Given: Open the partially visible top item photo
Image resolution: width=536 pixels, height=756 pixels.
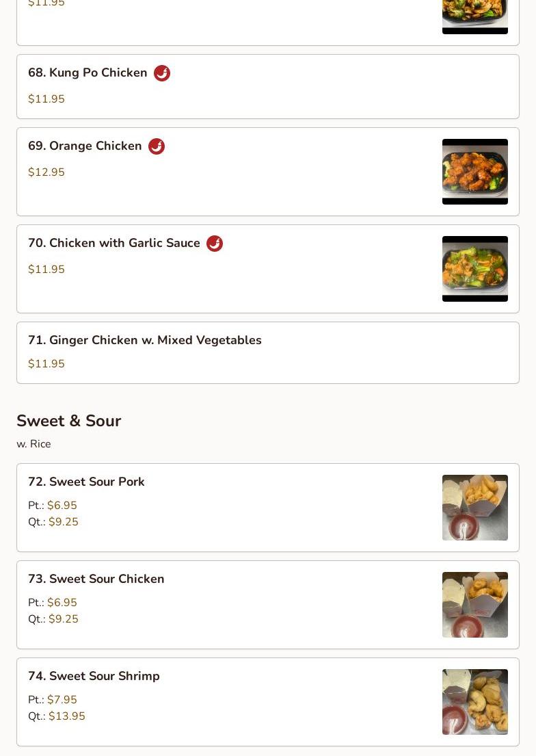Looking at the screenshot, I should point(474,17).
